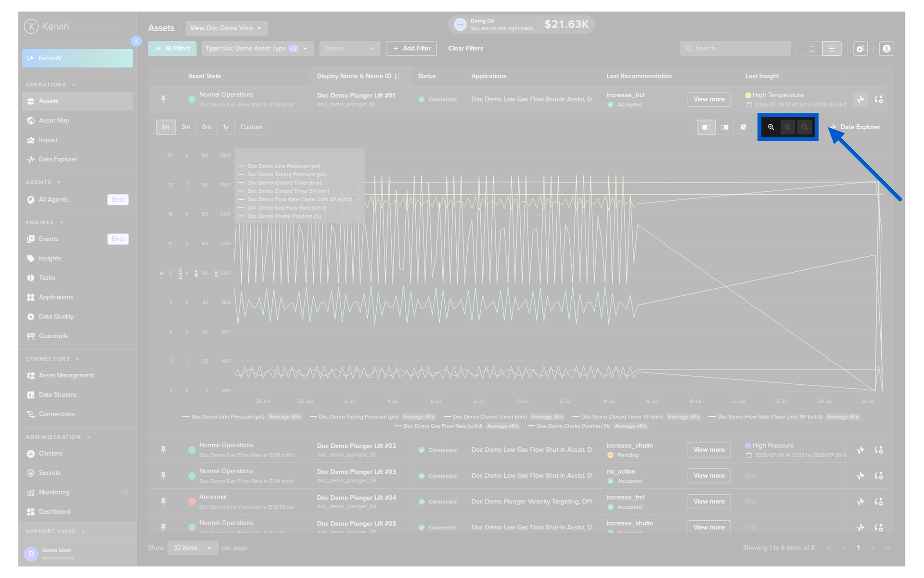Open Events in sidebar

(x=77, y=239)
